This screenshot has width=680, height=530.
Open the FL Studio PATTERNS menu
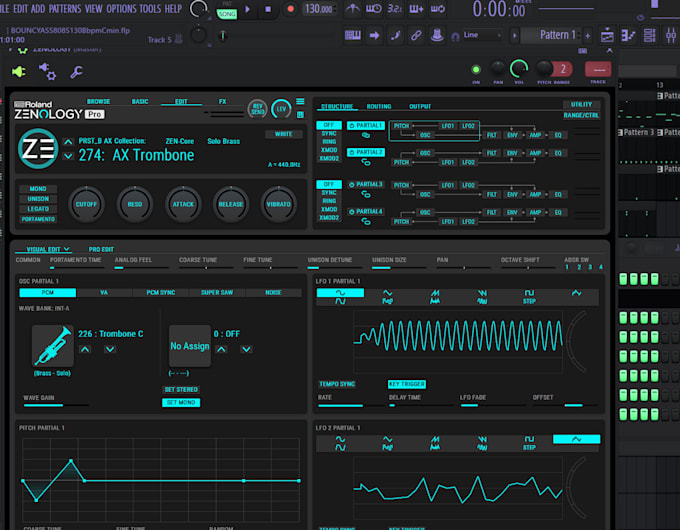65,9
